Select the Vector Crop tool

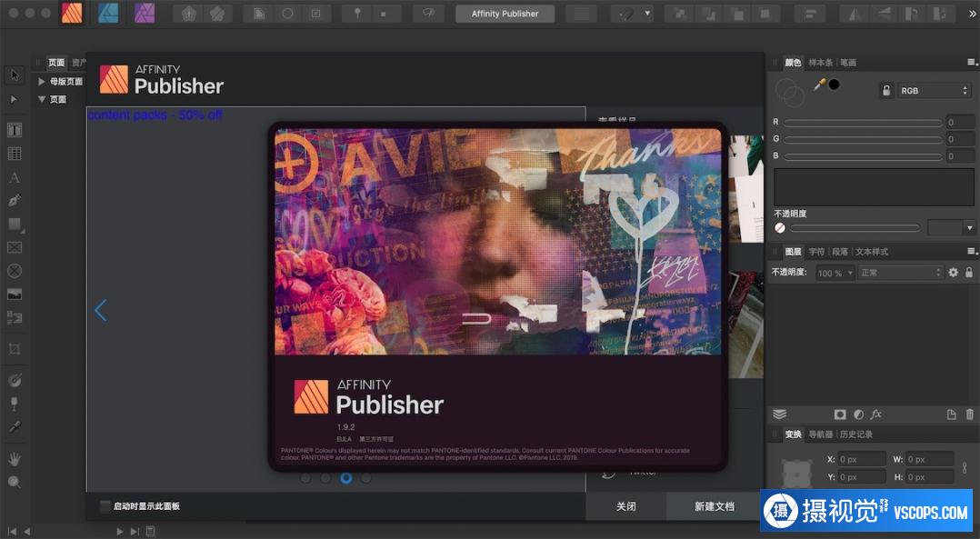pos(15,349)
